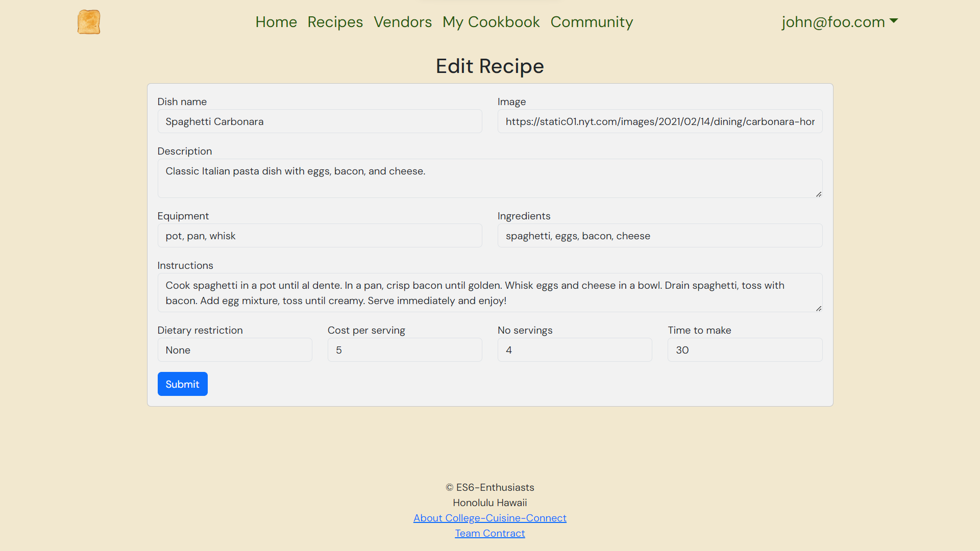Viewport: 980px width, 551px height.
Task: Open the Team Contract link
Action: [490, 533]
